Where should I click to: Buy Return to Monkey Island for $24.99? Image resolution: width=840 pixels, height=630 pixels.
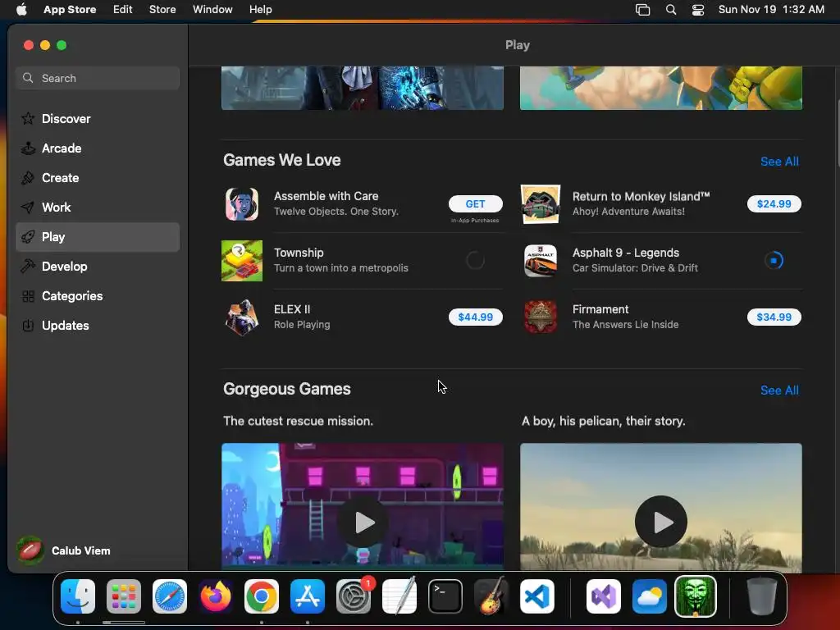pyautogui.click(x=774, y=204)
